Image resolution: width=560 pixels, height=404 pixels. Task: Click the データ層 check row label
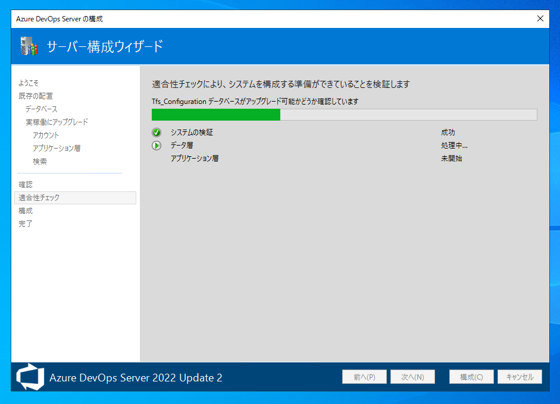pyautogui.click(x=182, y=145)
